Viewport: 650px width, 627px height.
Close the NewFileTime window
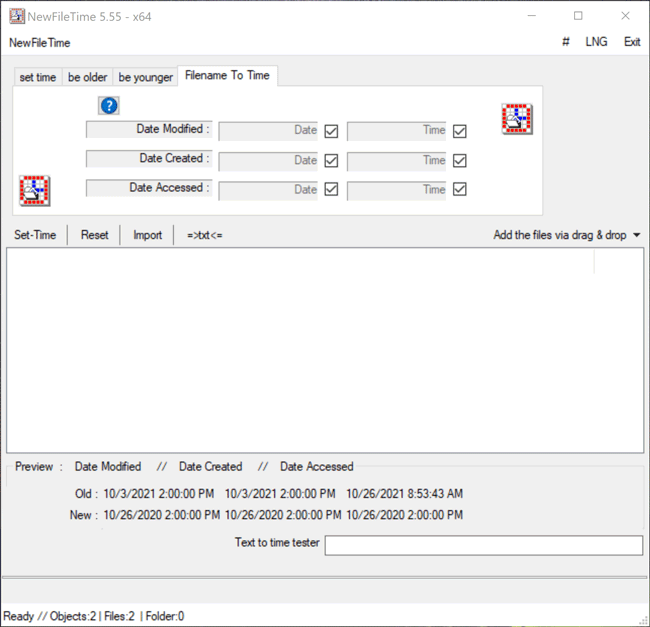(626, 16)
